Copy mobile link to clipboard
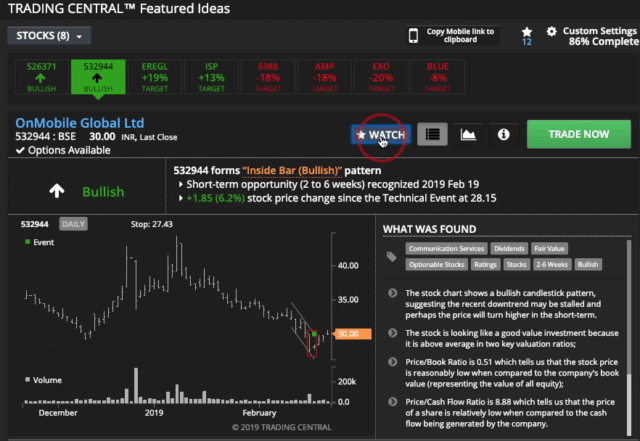The height and width of the screenshot is (441, 640). click(460, 36)
